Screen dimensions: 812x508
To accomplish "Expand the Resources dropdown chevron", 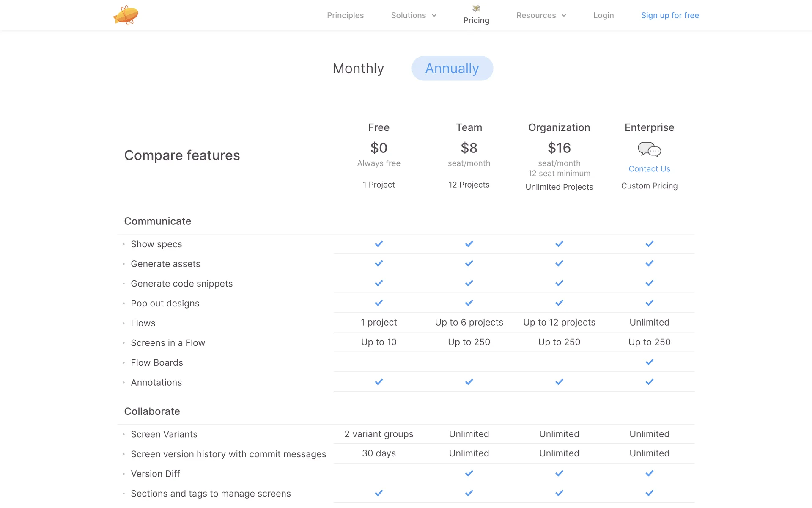I will click(564, 15).
